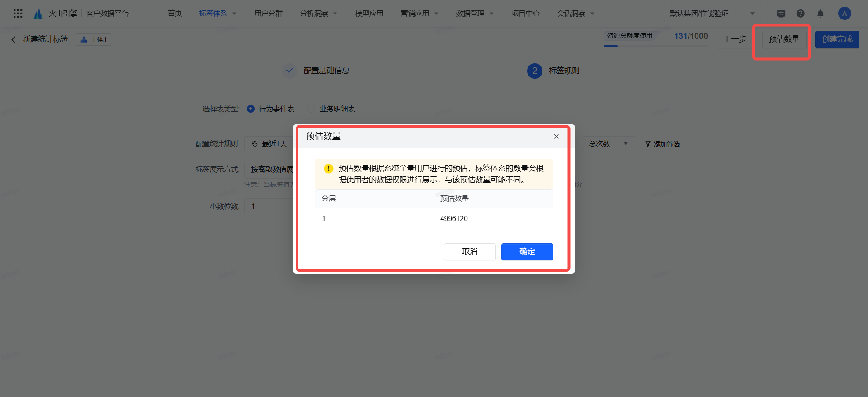Open the 最近1天 time range selector
The width and height of the screenshot is (868, 397).
[270, 144]
